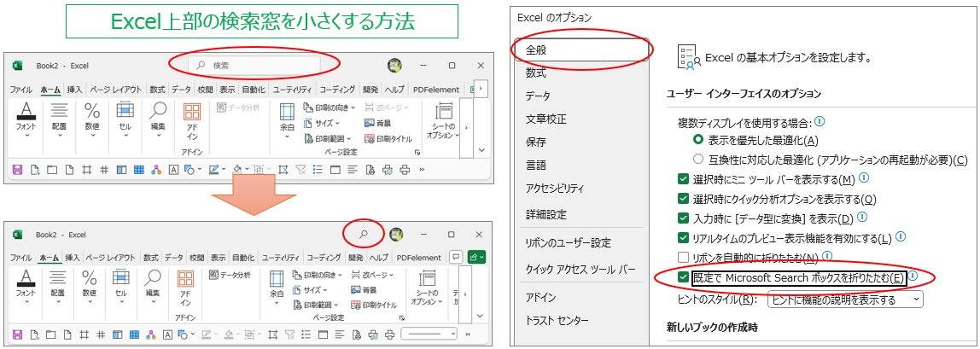Viewport: 980px width, 349px height.
Task: Open 詳細設定 category in Excel options
Action: (545, 214)
